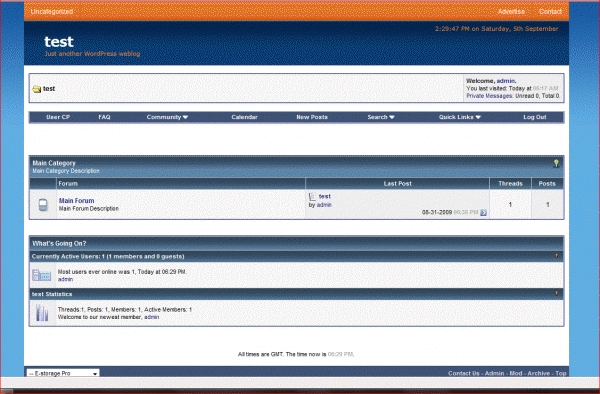Open the Main Forum link

click(x=77, y=200)
